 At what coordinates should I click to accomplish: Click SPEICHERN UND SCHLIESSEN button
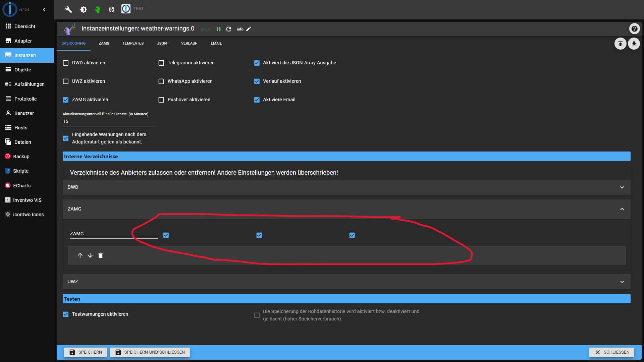coord(150,352)
